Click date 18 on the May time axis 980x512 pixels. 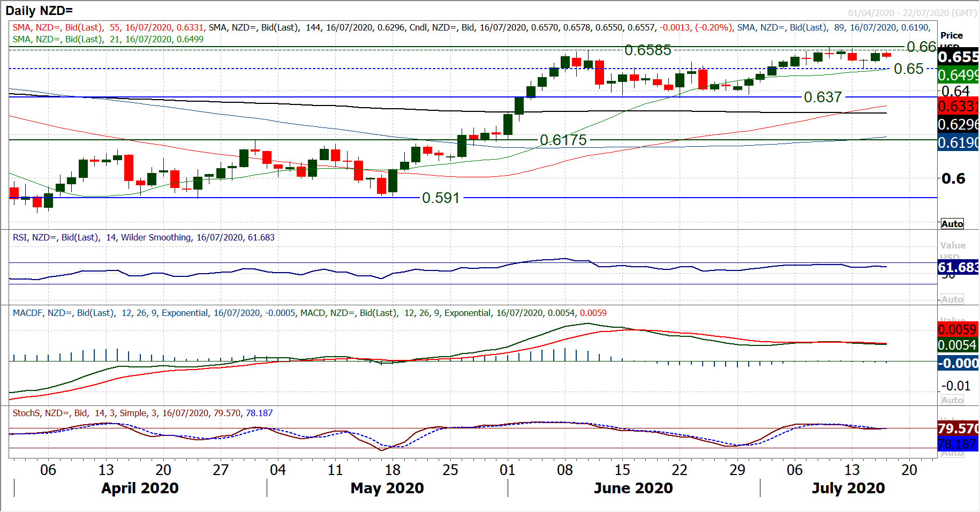(393, 470)
